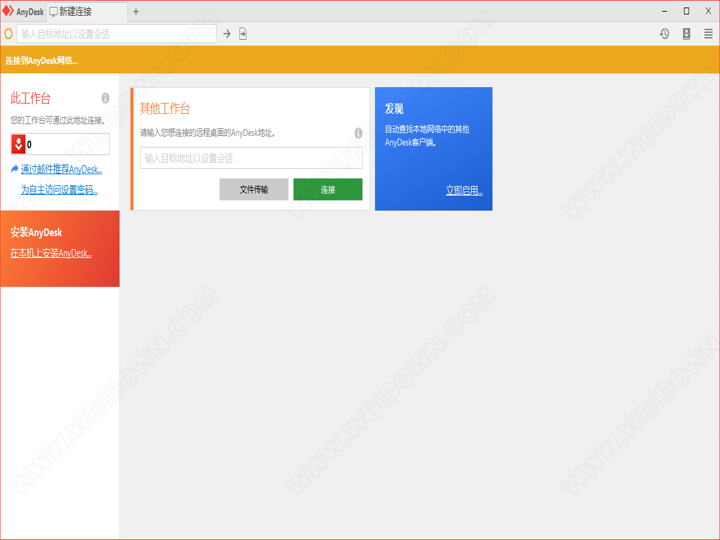Click the info icon in 其他工作台 panel
The height and width of the screenshot is (540, 720).
[358, 132]
